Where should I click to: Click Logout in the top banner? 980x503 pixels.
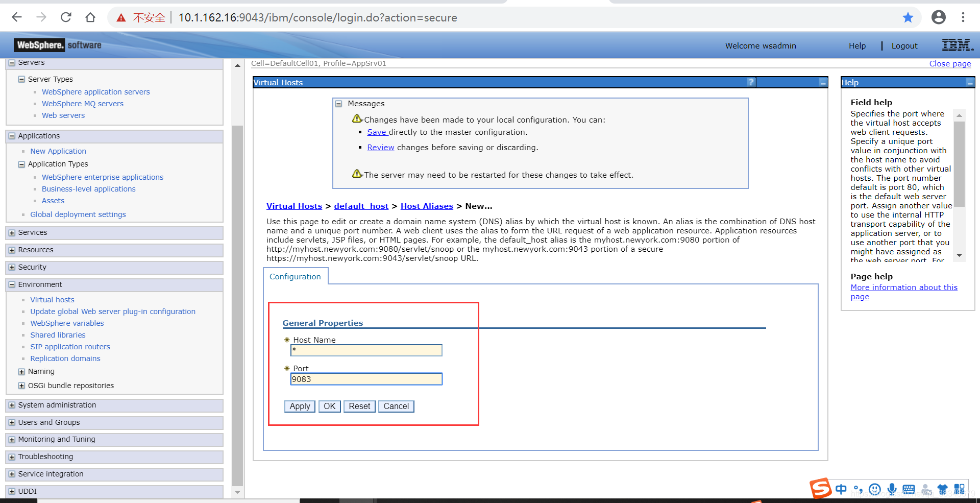(904, 46)
